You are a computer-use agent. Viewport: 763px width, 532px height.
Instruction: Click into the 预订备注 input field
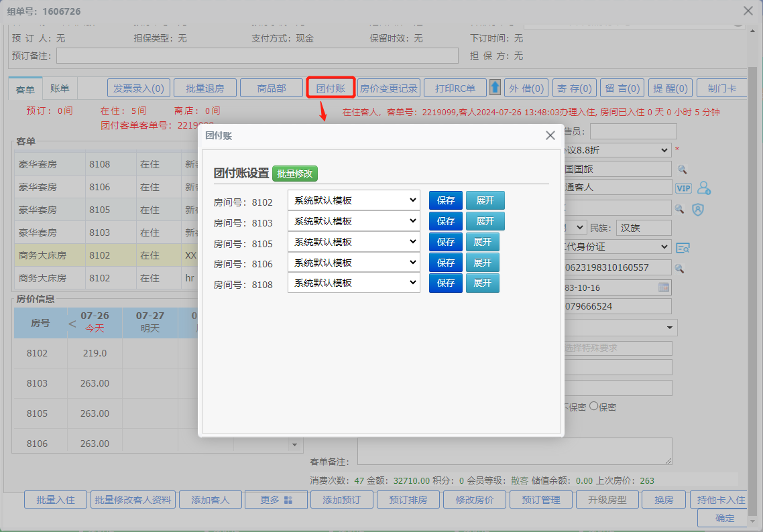point(257,56)
